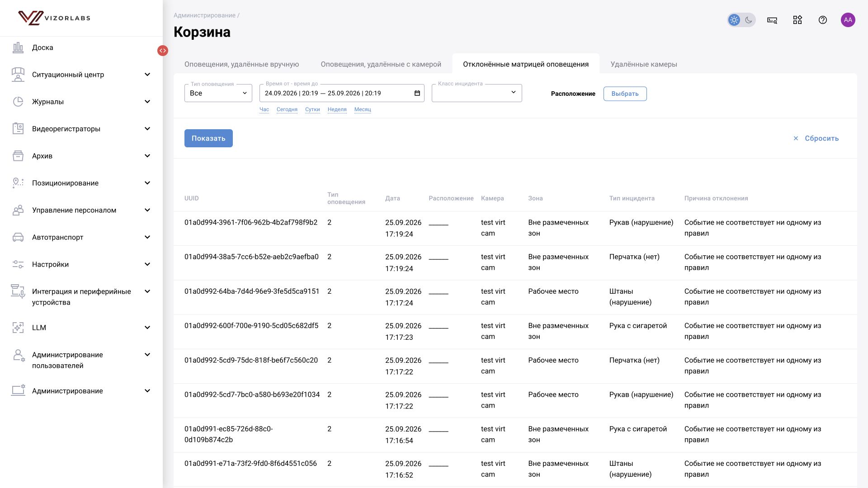The height and width of the screenshot is (488, 868).
Task: Click the Администрирование laptop icon
Action: point(18,390)
